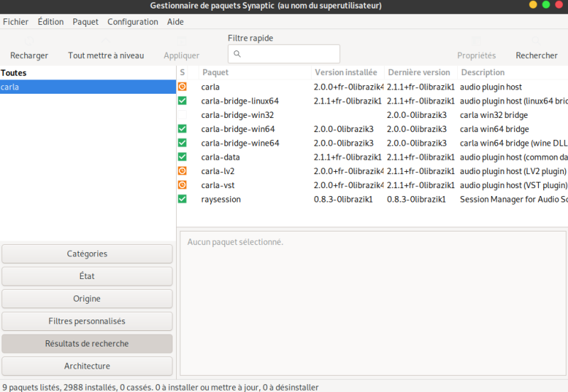Open the Édition menu
The height and width of the screenshot is (392, 568).
[50, 22]
